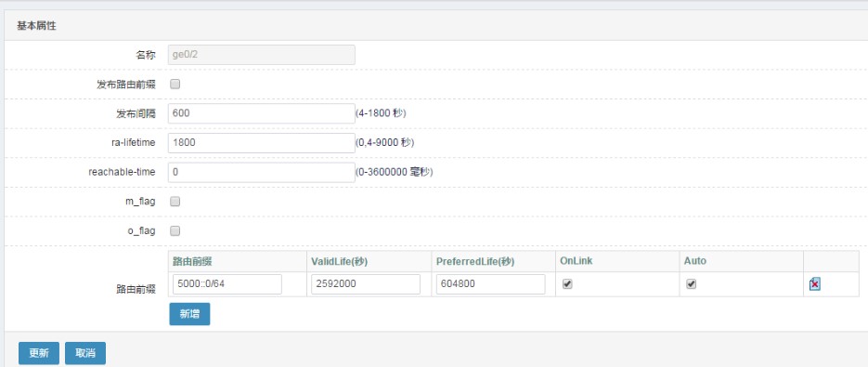The width and height of the screenshot is (868, 367).
Task: Click the 更新 button
Action: pos(39,353)
